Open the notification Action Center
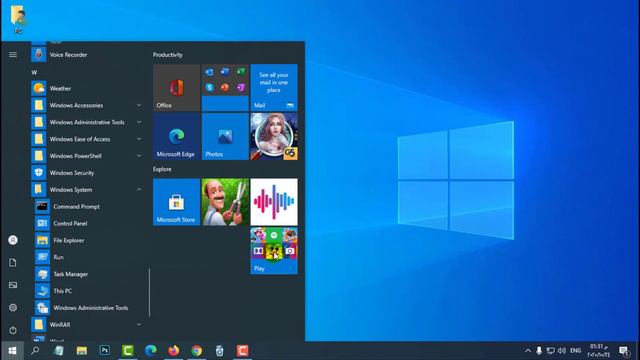The height and width of the screenshot is (360, 640). [x=624, y=351]
